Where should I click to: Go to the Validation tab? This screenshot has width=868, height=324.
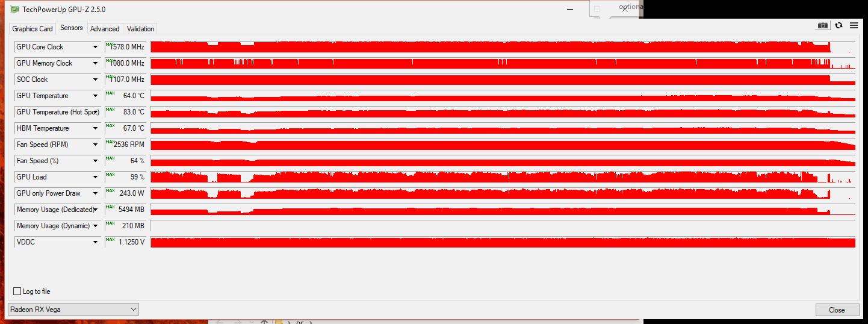pyautogui.click(x=141, y=29)
